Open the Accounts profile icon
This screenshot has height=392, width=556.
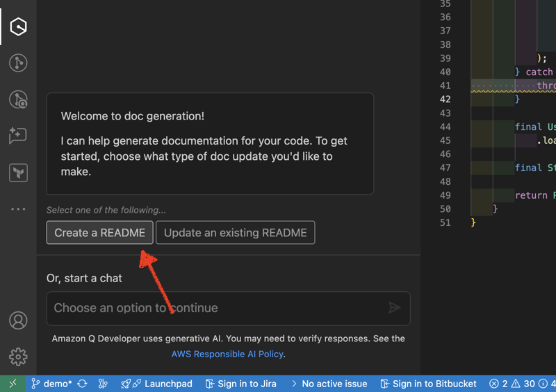18,320
